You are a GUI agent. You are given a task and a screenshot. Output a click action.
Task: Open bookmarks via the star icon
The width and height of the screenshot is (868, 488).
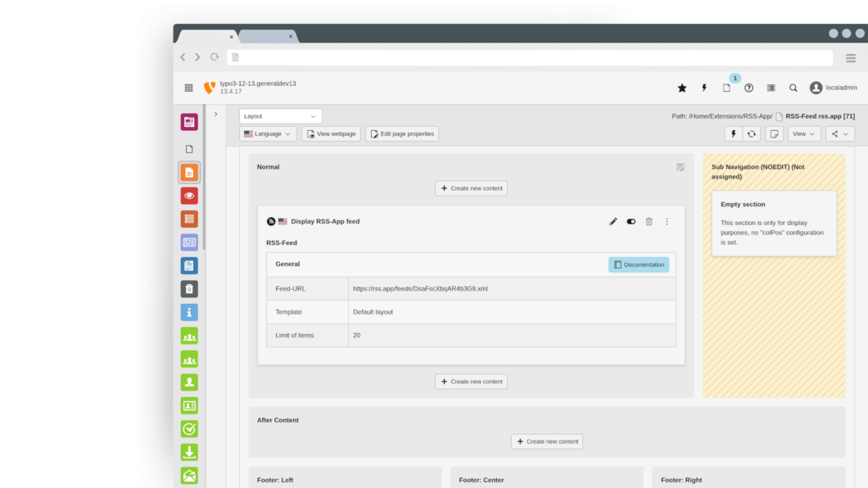tap(680, 88)
